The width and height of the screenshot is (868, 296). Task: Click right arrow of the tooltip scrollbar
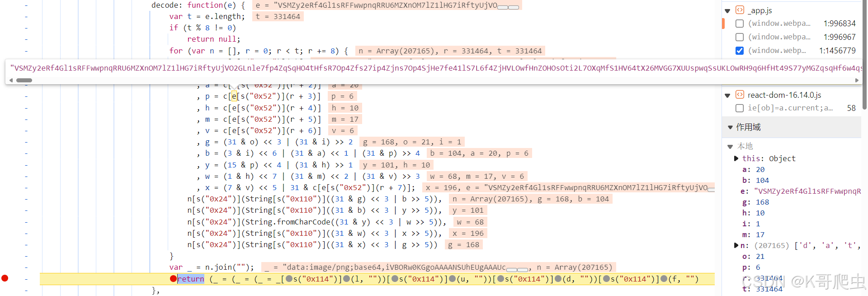[857, 80]
